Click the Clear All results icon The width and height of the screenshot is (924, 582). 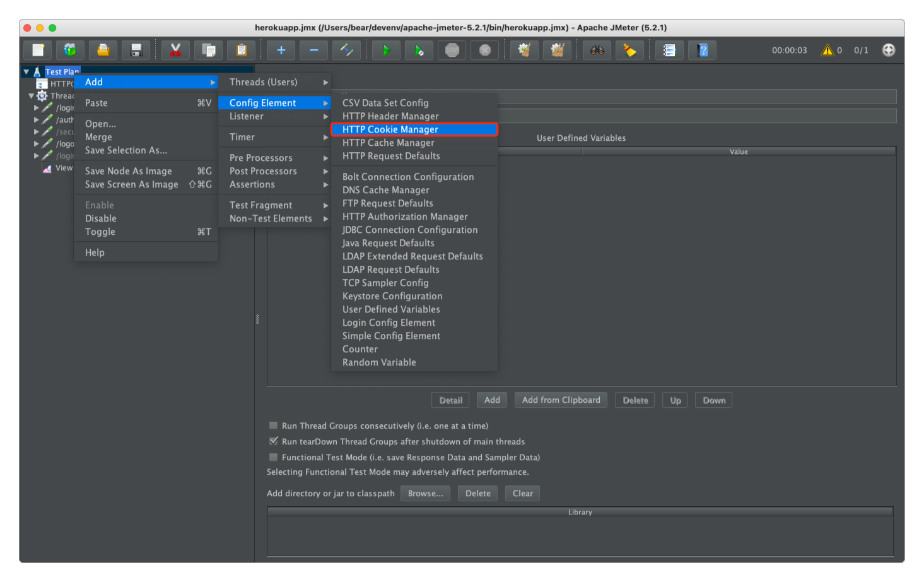pyautogui.click(x=557, y=50)
